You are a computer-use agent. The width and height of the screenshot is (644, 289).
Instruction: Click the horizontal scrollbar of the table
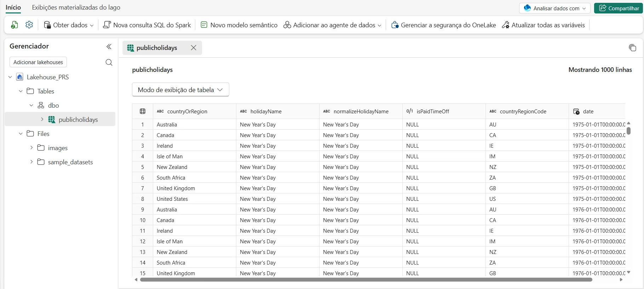[x=366, y=280]
